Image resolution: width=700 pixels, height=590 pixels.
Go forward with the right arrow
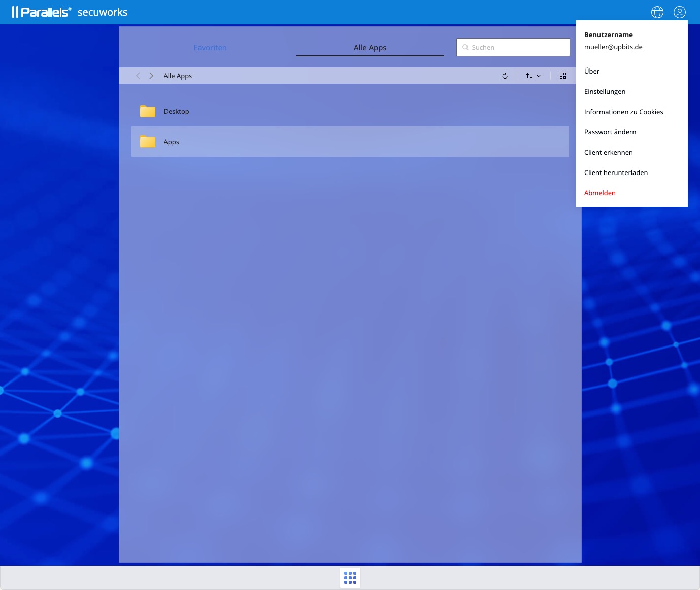[151, 76]
